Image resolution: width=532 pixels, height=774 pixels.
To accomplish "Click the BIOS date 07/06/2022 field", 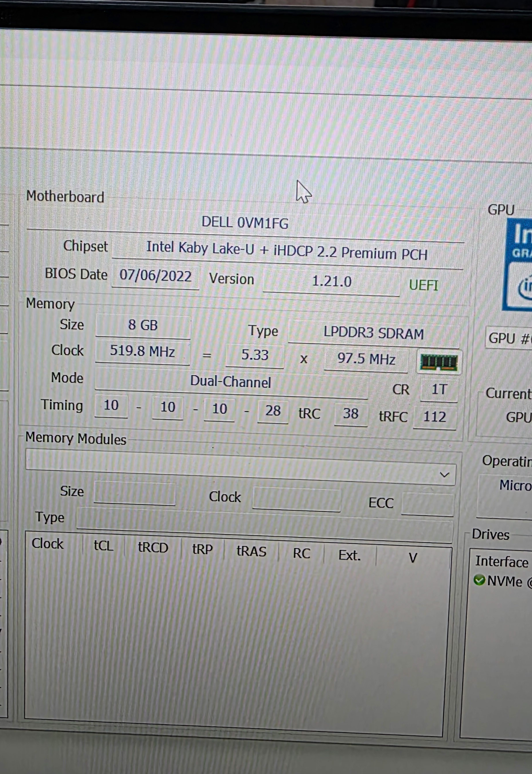I will [155, 276].
